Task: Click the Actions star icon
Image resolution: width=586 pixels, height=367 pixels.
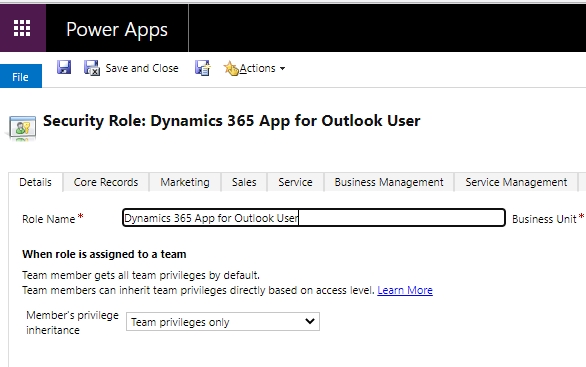Action: click(231, 68)
